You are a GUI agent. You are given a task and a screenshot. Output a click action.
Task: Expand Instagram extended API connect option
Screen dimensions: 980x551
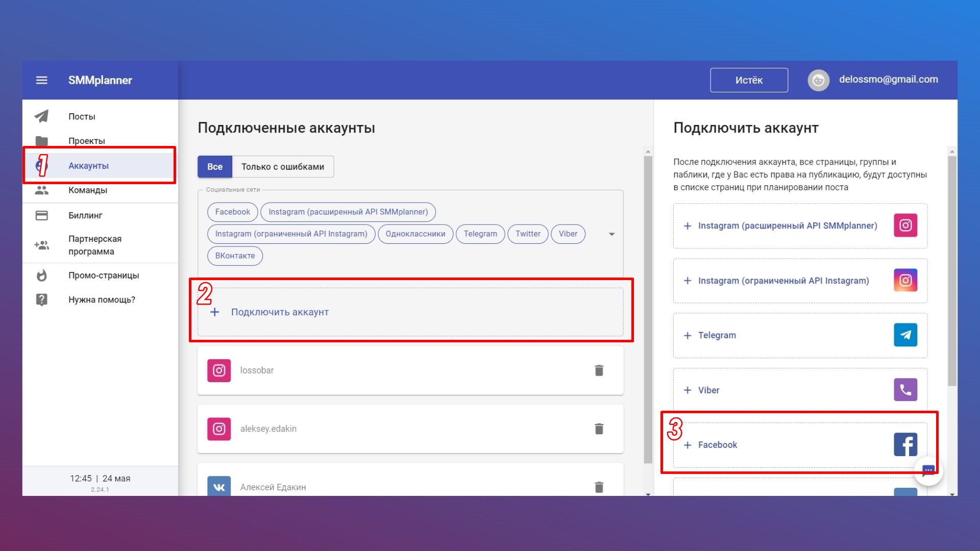tap(787, 226)
